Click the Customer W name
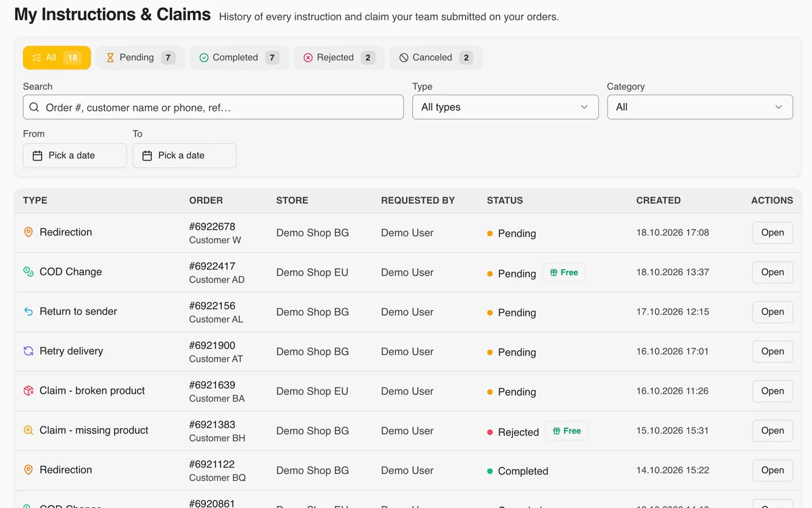Screen dimensions: 812x508 (215, 240)
